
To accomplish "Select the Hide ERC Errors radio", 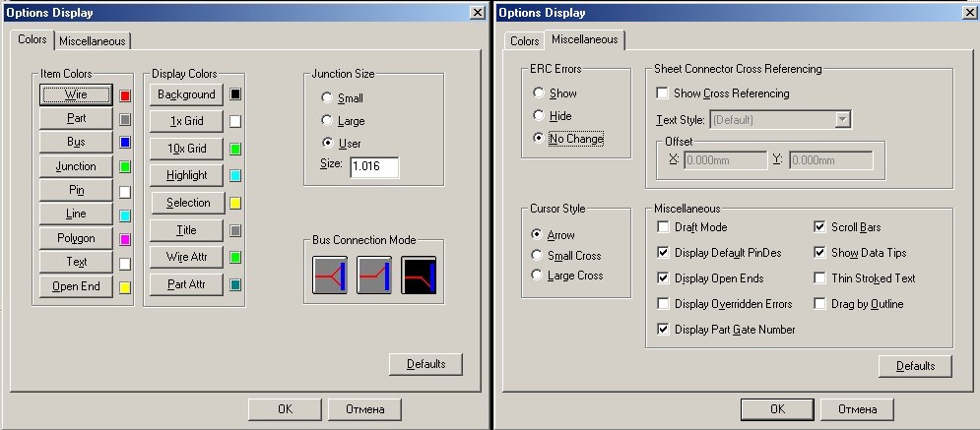I will (538, 115).
